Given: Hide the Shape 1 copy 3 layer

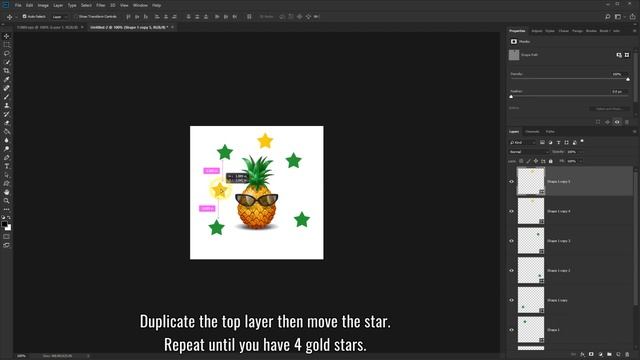Looking at the screenshot, I should pos(511,241).
